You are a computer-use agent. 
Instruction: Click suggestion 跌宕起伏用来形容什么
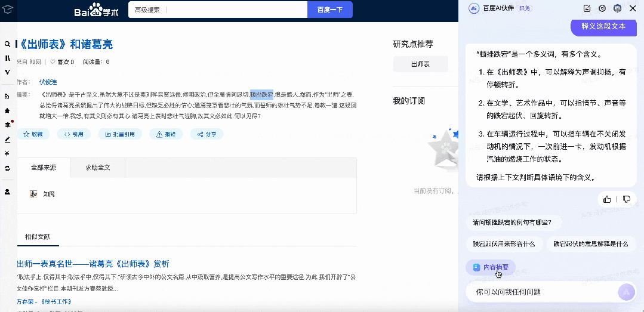coord(504,244)
